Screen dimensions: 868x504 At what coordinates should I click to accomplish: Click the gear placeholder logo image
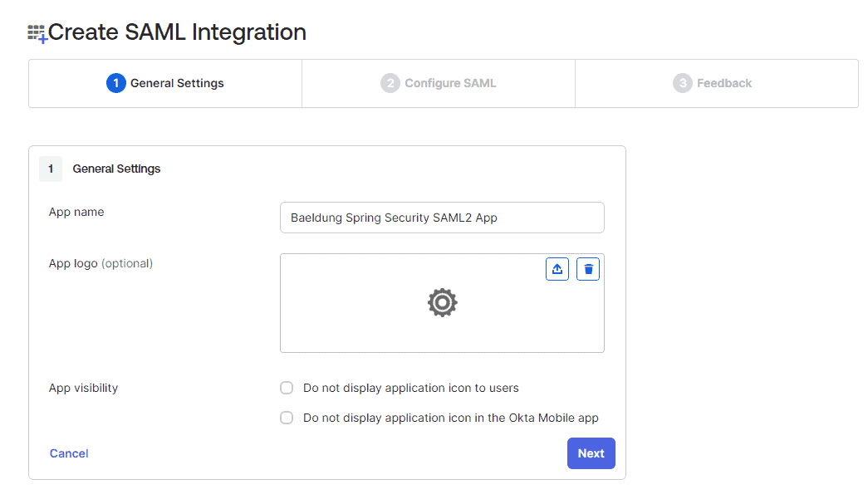[x=442, y=302]
